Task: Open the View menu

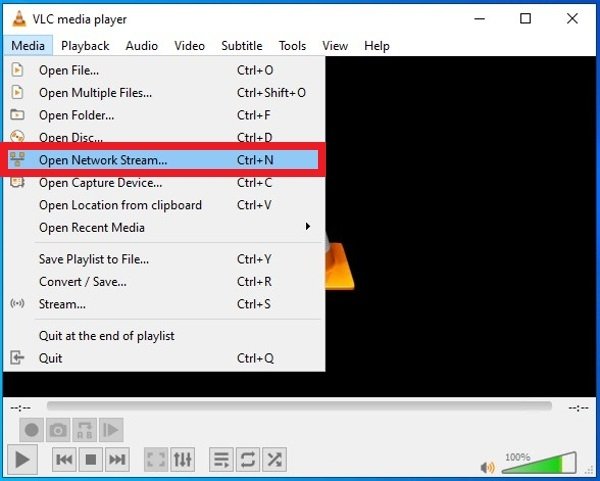Action: pyautogui.click(x=335, y=46)
